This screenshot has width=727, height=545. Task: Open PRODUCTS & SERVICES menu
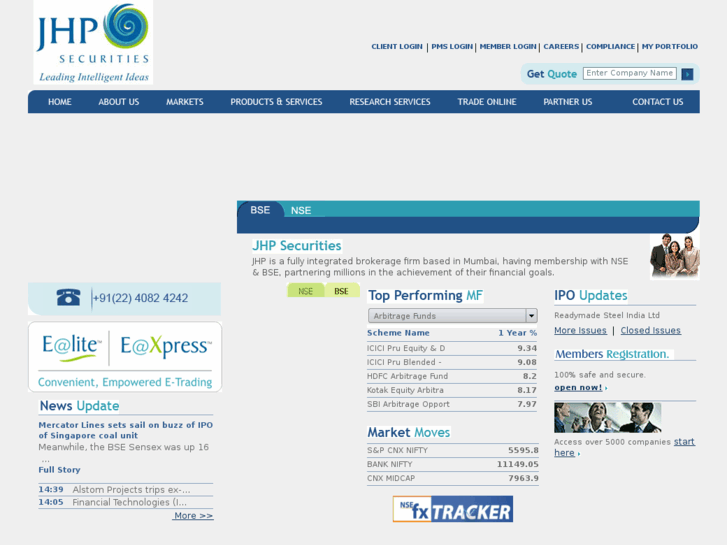276,102
